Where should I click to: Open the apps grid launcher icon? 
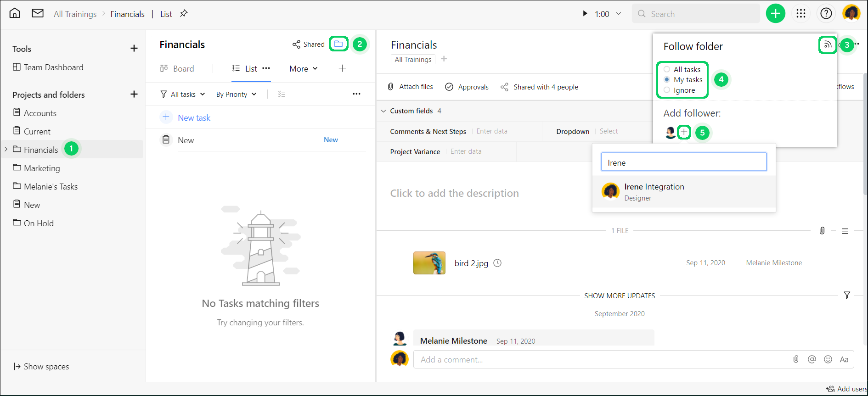pos(801,13)
